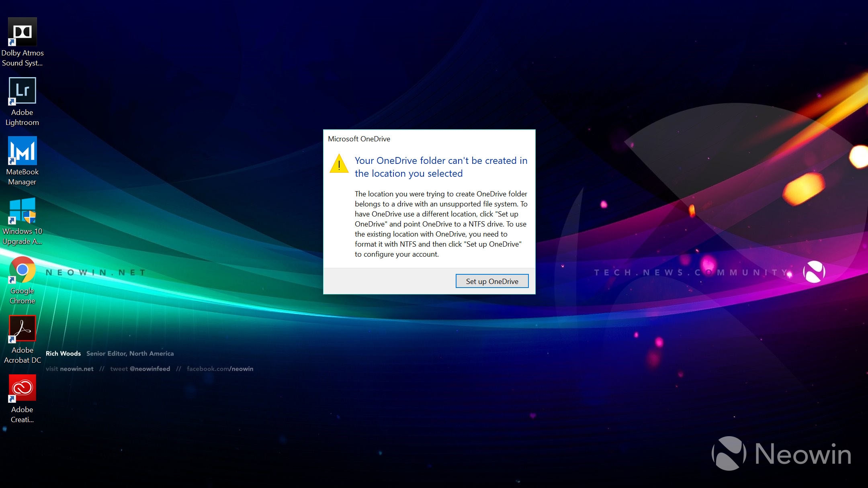This screenshot has height=488, width=868.
Task: Launch Adobe Lightroom from the desktop
Action: [x=23, y=91]
